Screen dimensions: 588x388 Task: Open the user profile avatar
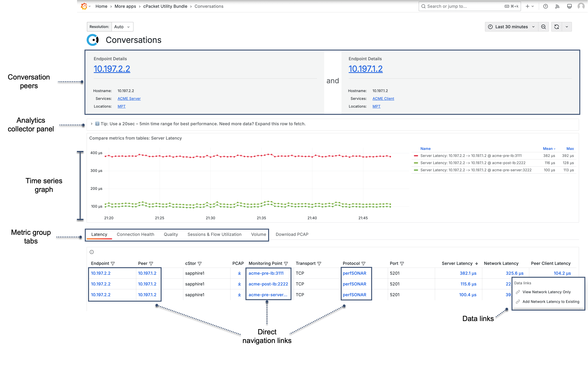(581, 6)
